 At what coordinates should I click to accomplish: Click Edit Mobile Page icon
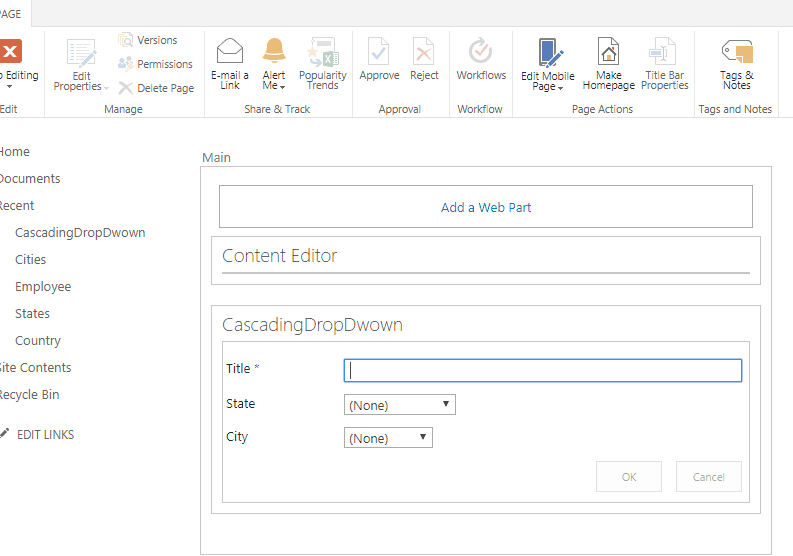tap(550, 52)
